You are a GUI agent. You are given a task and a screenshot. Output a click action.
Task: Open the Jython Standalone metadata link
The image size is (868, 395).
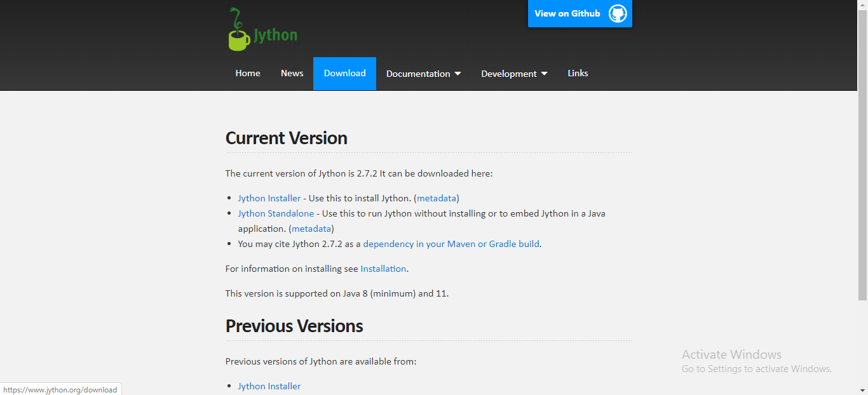point(311,229)
